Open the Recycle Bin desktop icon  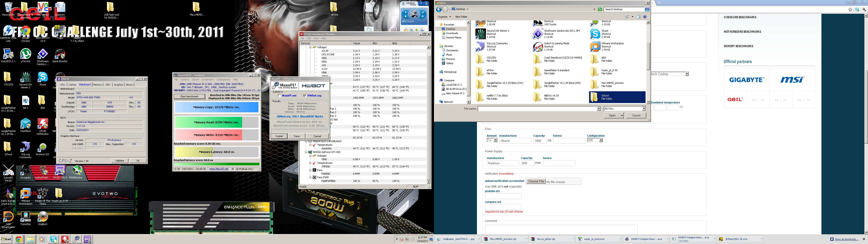coord(8,9)
